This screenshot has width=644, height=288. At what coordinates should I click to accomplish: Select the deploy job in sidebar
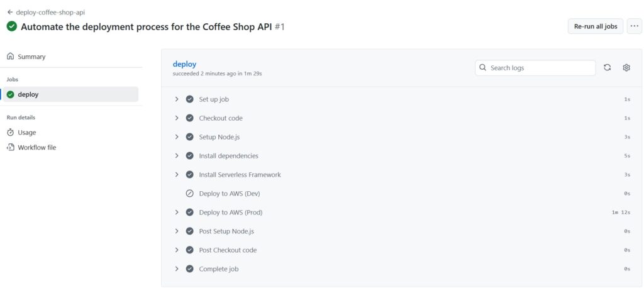69,94
